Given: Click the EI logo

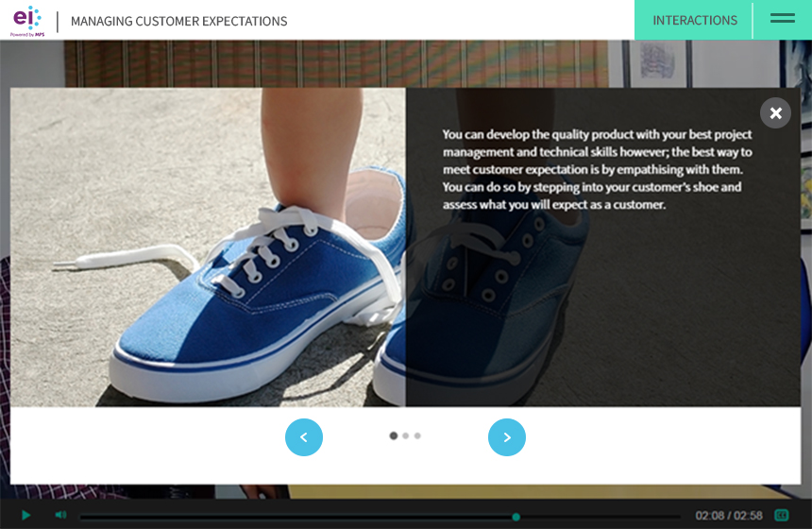Looking at the screenshot, I should tap(27, 21).
